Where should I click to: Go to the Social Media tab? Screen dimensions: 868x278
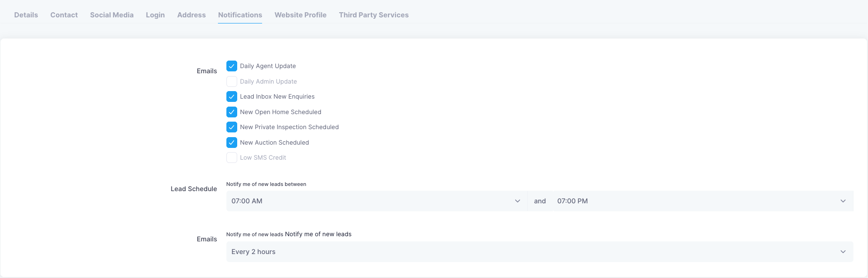pyautogui.click(x=112, y=15)
